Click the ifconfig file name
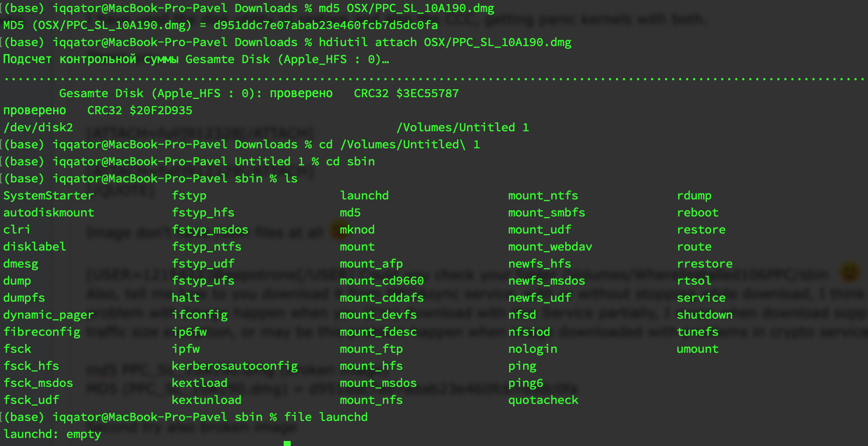This screenshot has height=446, width=868. pyautogui.click(x=199, y=315)
